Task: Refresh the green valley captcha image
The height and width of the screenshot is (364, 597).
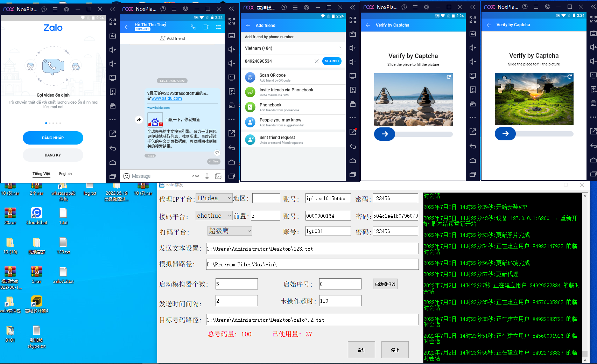Action: pyautogui.click(x=569, y=77)
